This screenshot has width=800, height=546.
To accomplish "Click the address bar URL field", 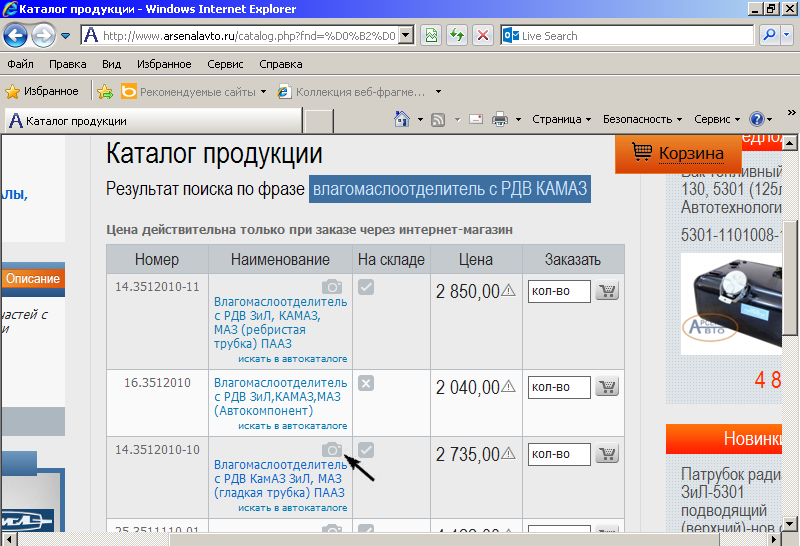I will (x=240, y=36).
